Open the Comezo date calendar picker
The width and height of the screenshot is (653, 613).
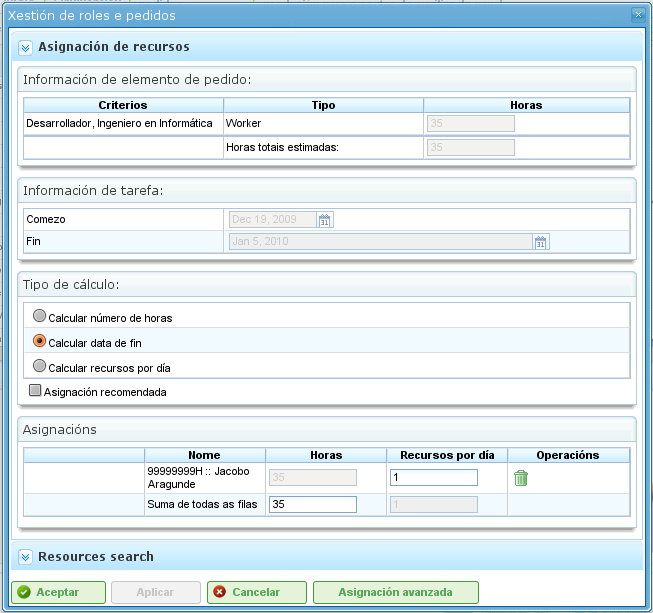324,220
